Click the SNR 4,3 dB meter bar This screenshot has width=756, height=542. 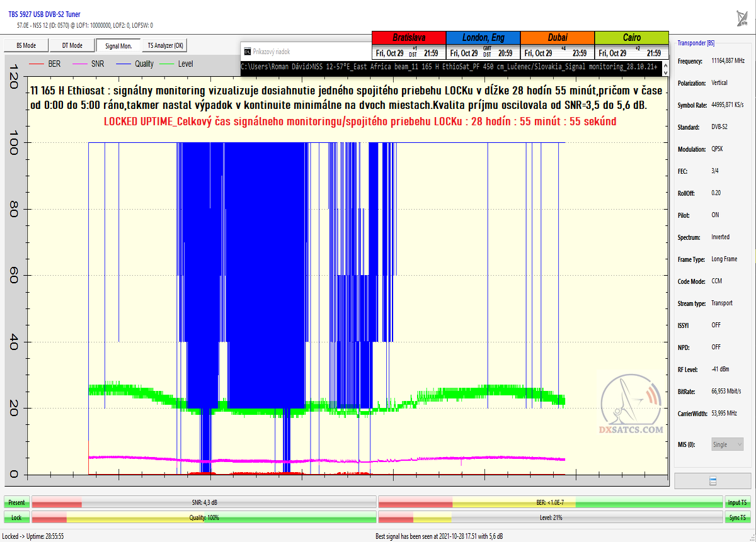click(204, 502)
